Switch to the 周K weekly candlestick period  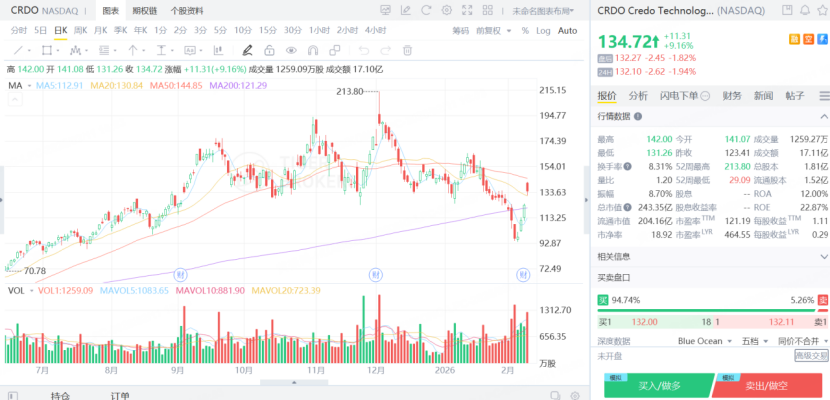pyautogui.click(x=81, y=31)
